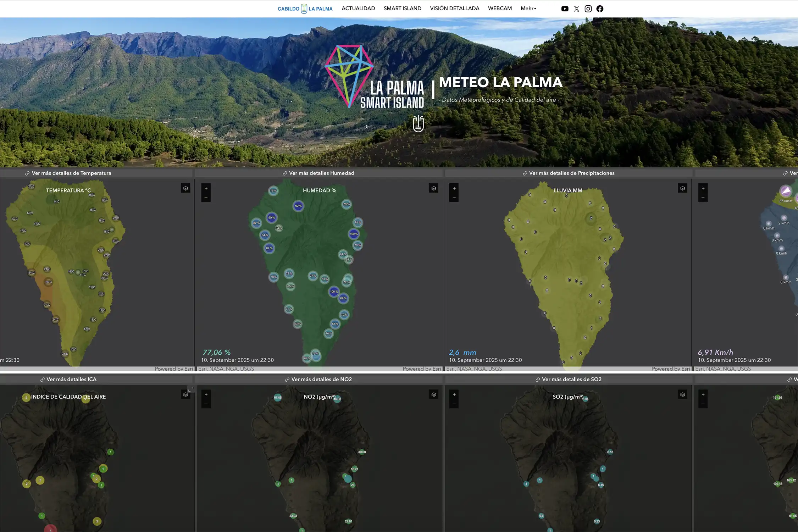The width and height of the screenshot is (798, 532).
Task: Click the white Cabildo emblem below the logo
Action: (419, 123)
